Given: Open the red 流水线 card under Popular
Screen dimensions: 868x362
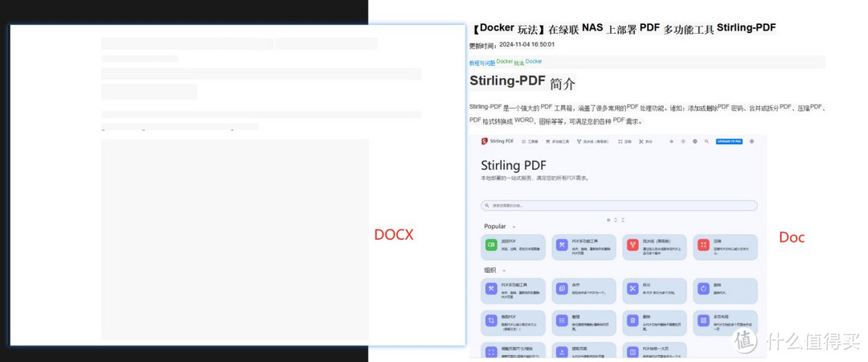Looking at the screenshot, I should [x=654, y=247].
